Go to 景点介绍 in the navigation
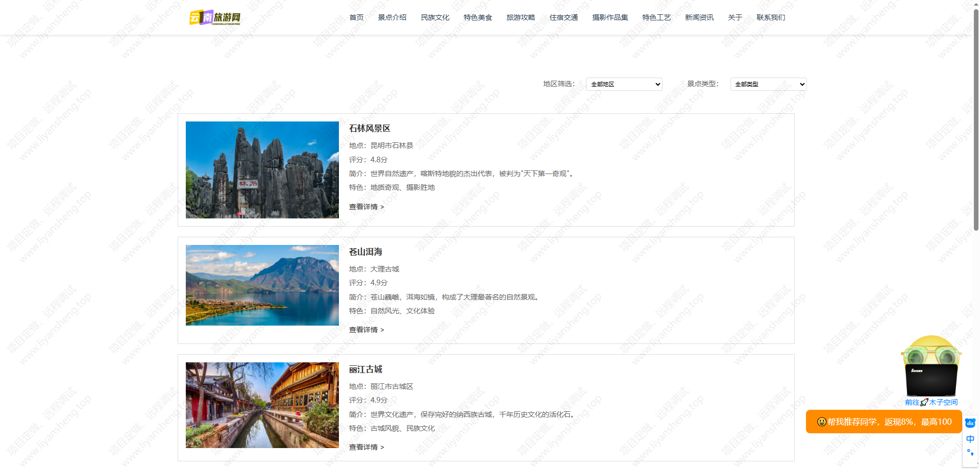This screenshot has width=980, height=469. click(x=392, y=17)
